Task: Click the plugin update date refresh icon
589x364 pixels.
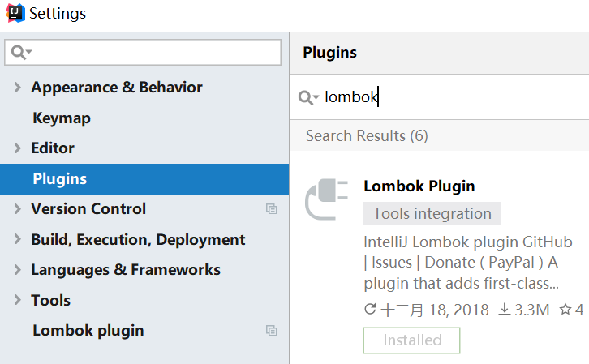Action: pyautogui.click(x=371, y=310)
